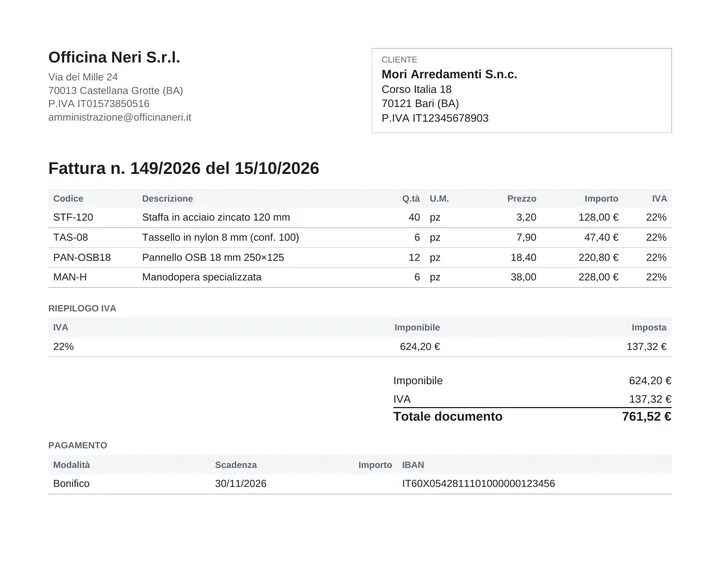Select supplier P.IVA IT01573850516
720x569 pixels.
click(x=99, y=104)
